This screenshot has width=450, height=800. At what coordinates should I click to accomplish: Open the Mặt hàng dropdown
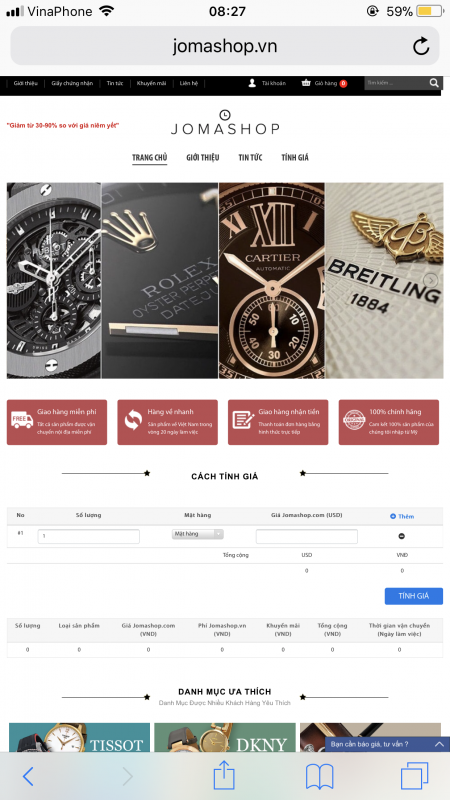click(197, 534)
